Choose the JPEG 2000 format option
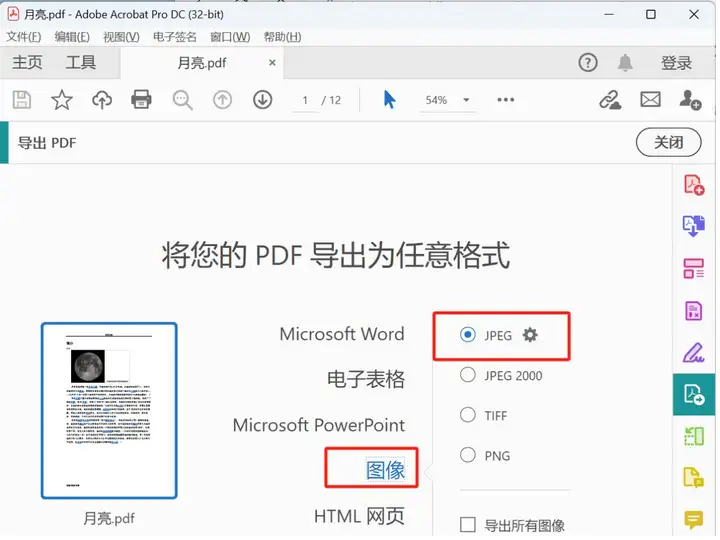 (x=467, y=376)
